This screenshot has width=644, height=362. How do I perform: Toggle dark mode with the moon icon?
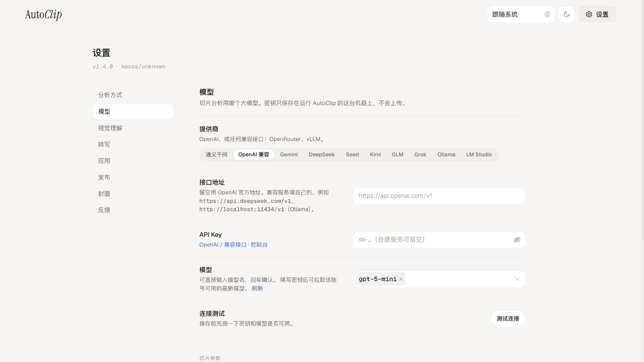(566, 14)
